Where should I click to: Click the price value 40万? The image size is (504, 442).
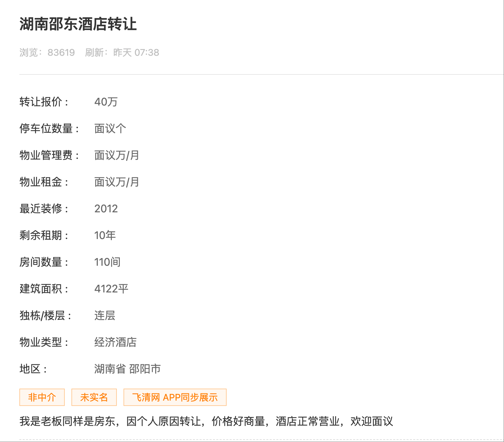pos(106,102)
